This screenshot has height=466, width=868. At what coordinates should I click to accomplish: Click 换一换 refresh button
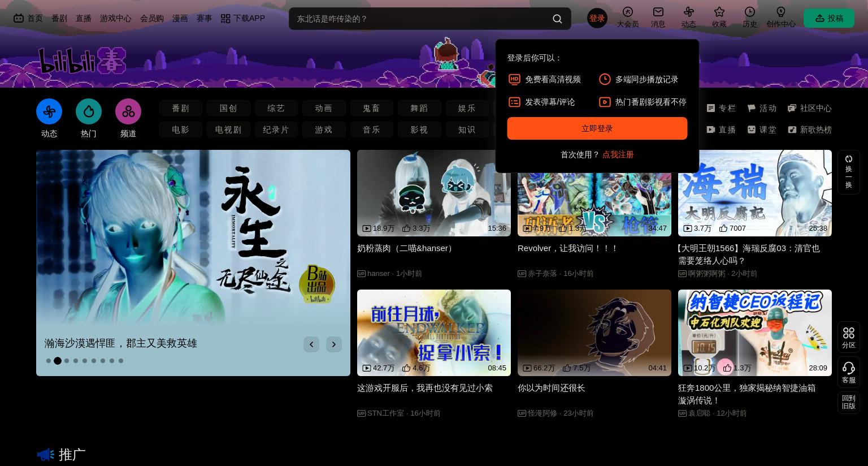tap(848, 172)
